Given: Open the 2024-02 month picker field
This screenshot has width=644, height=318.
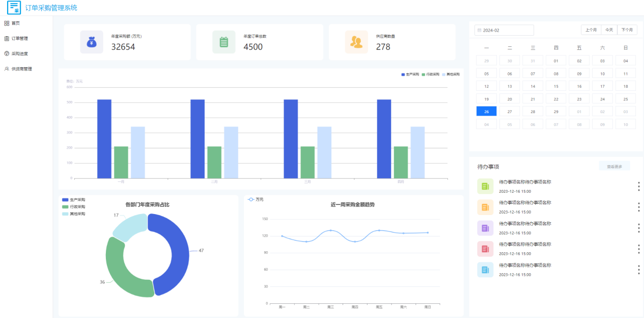Looking at the screenshot, I should 504,30.
